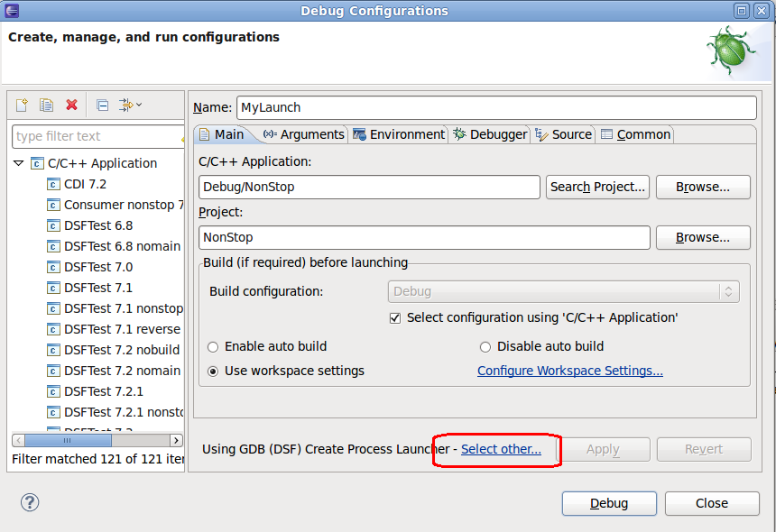The width and height of the screenshot is (776, 532).
Task: Click Search Project button
Action: 597,187
